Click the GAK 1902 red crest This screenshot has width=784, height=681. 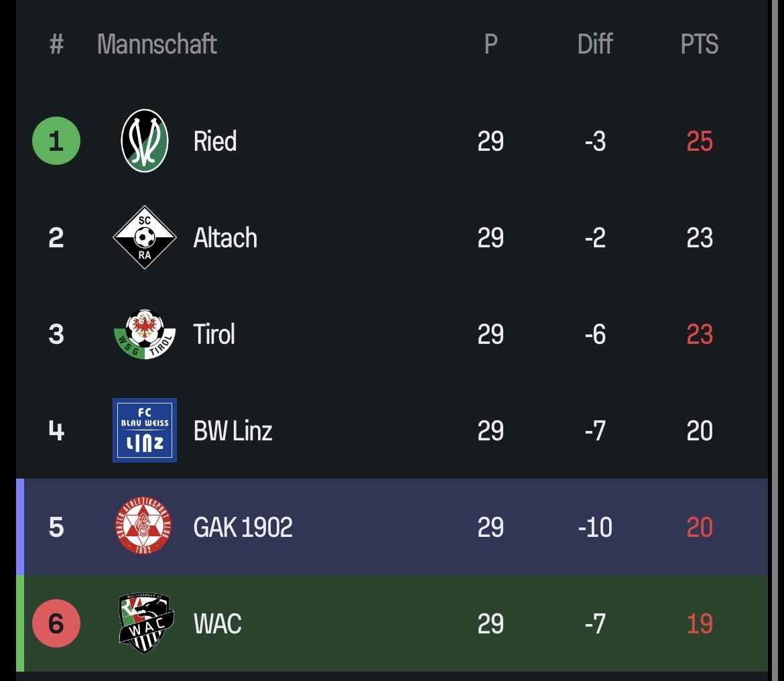click(144, 527)
